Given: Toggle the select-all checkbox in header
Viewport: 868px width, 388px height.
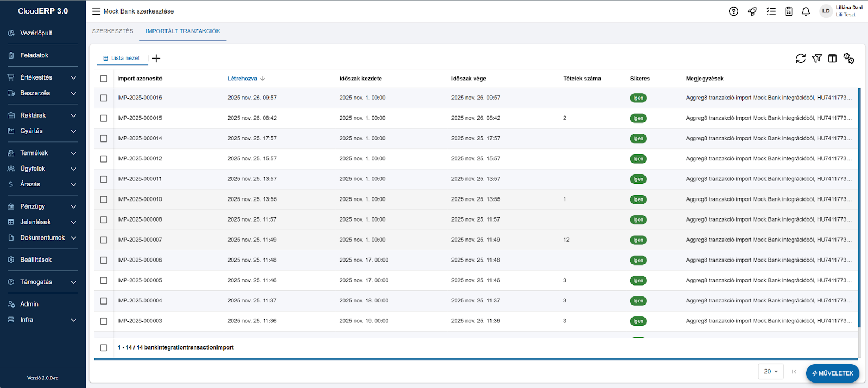Looking at the screenshot, I should pyautogui.click(x=104, y=79).
